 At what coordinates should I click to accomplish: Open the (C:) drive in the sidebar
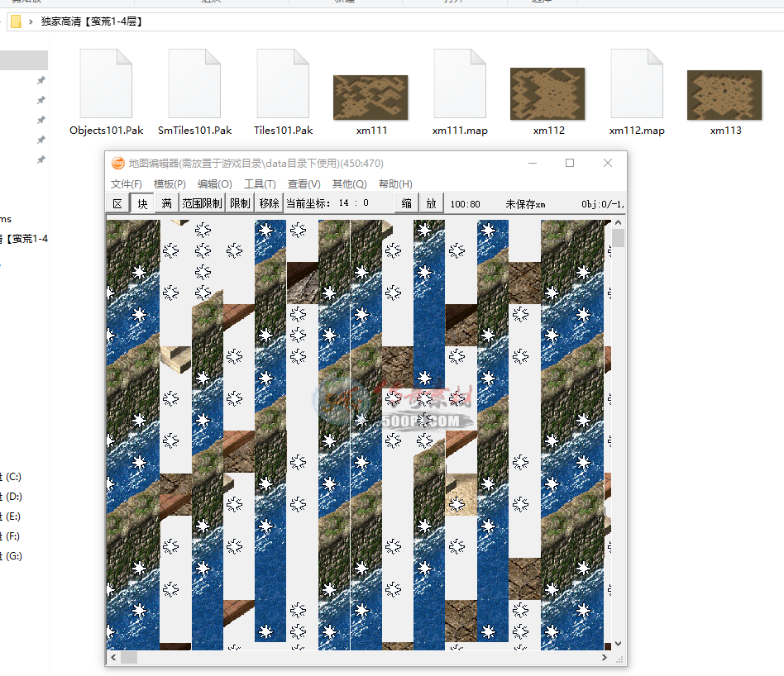11,477
